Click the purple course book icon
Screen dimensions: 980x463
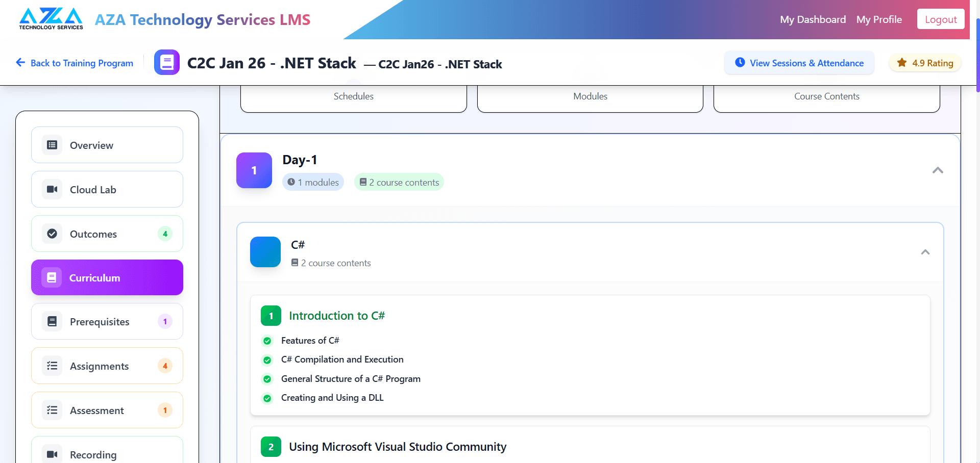(167, 62)
